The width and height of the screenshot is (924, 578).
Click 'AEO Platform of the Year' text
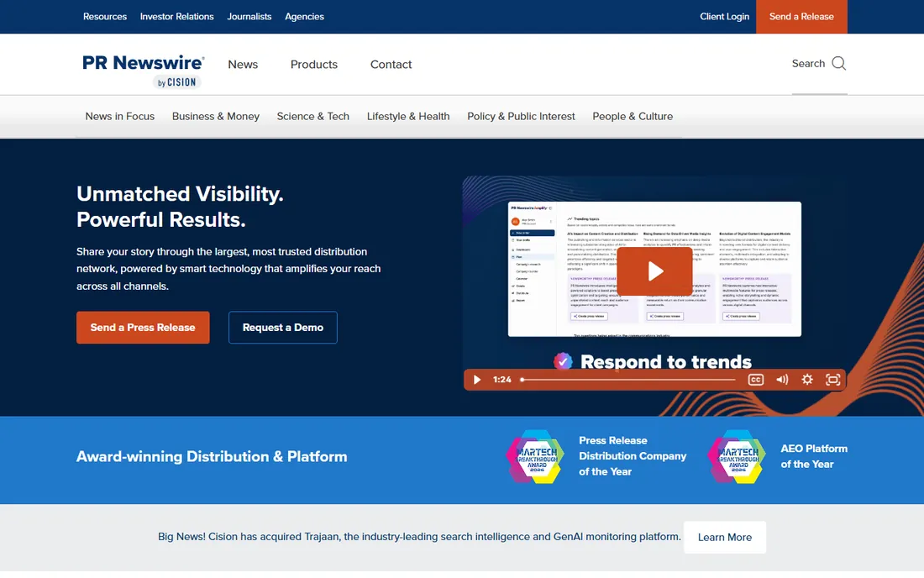pos(814,456)
